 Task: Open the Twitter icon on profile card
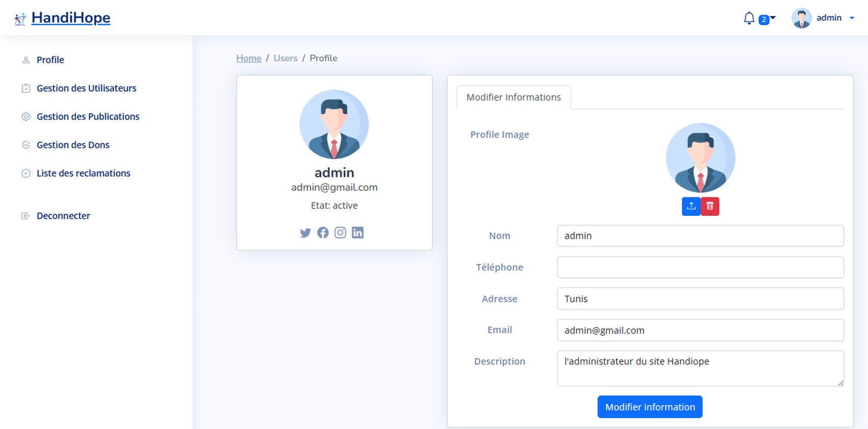coord(305,233)
